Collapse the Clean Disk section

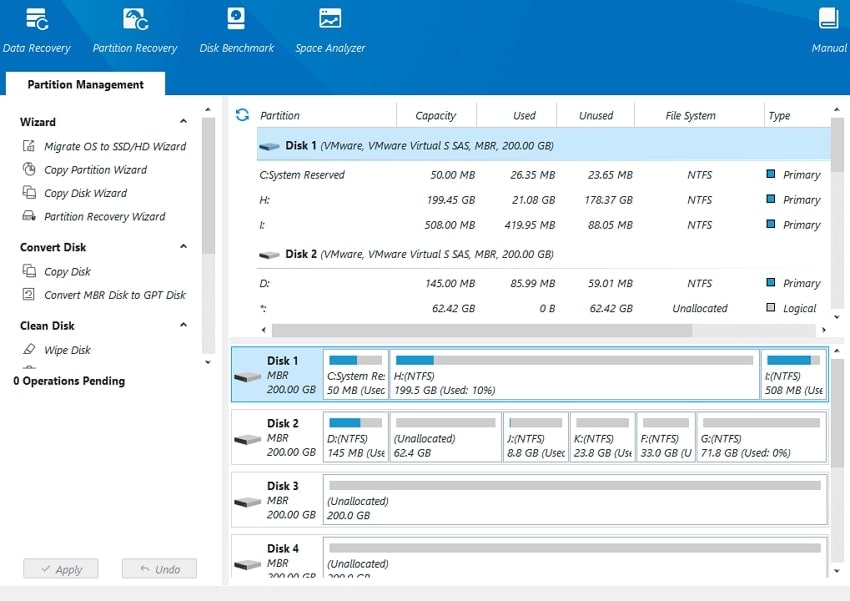coord(183,325)
